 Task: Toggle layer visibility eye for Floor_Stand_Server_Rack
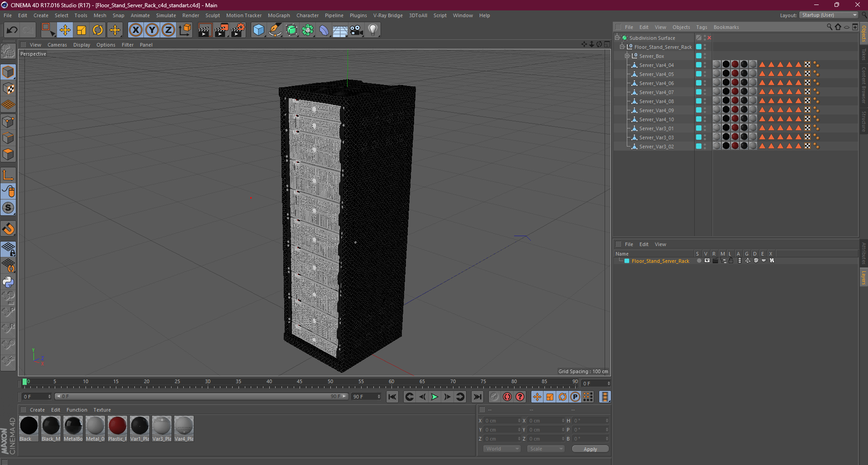[707, 261]
